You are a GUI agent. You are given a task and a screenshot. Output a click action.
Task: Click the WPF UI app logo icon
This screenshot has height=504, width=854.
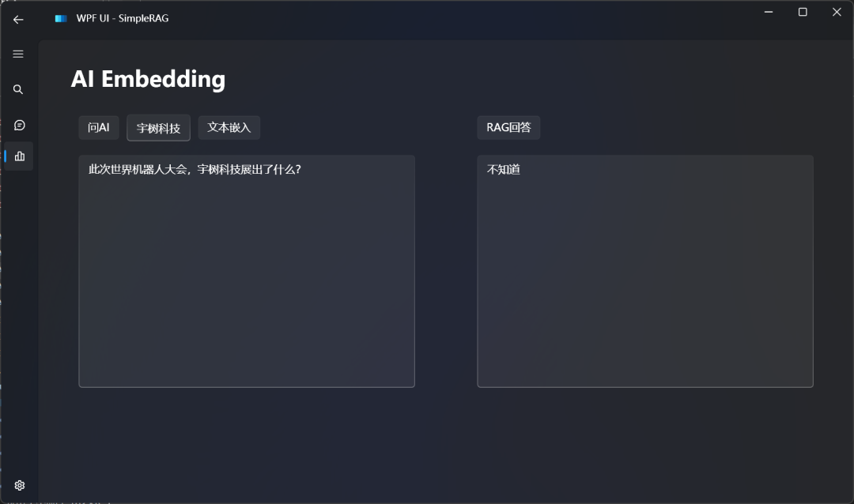tap(60, 18)
